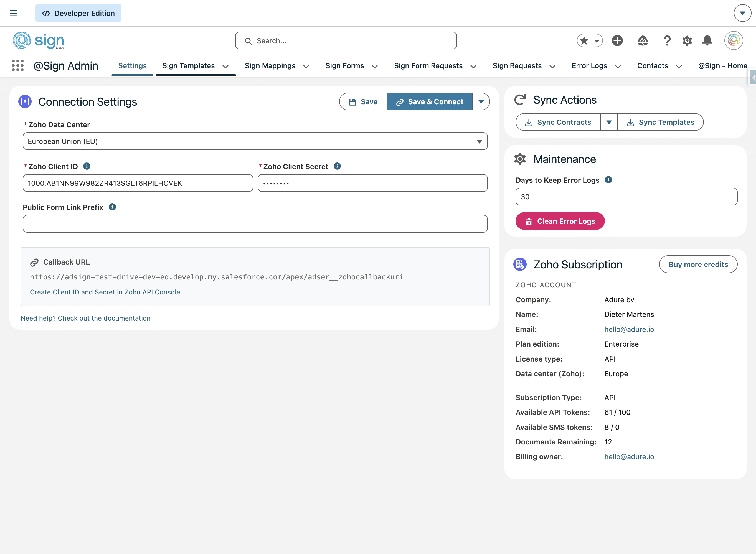Open the Sign Templates tab chevron
This screenshot has height=554, width=756.
tap(225, 66)
